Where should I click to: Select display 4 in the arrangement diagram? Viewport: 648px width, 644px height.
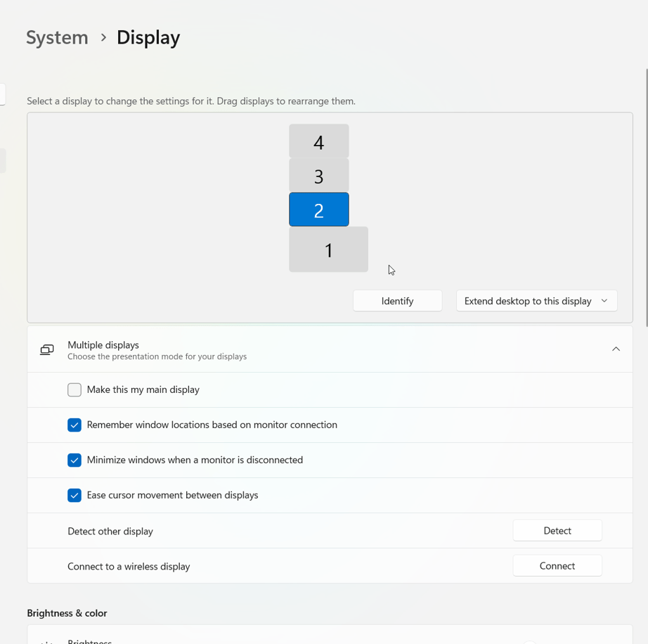318,141
